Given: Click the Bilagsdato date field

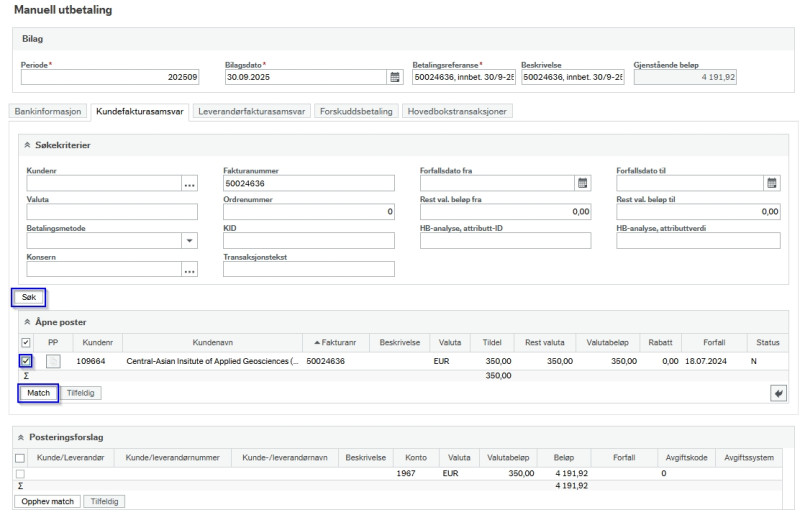Looking at the screenshot, I should 306,77.
